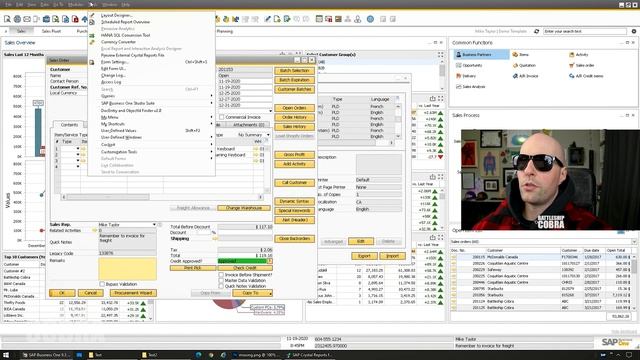This screenshot has width=640, height=360.
Task: Select Scheduled Report Overview menu entry
Action: 152,22
